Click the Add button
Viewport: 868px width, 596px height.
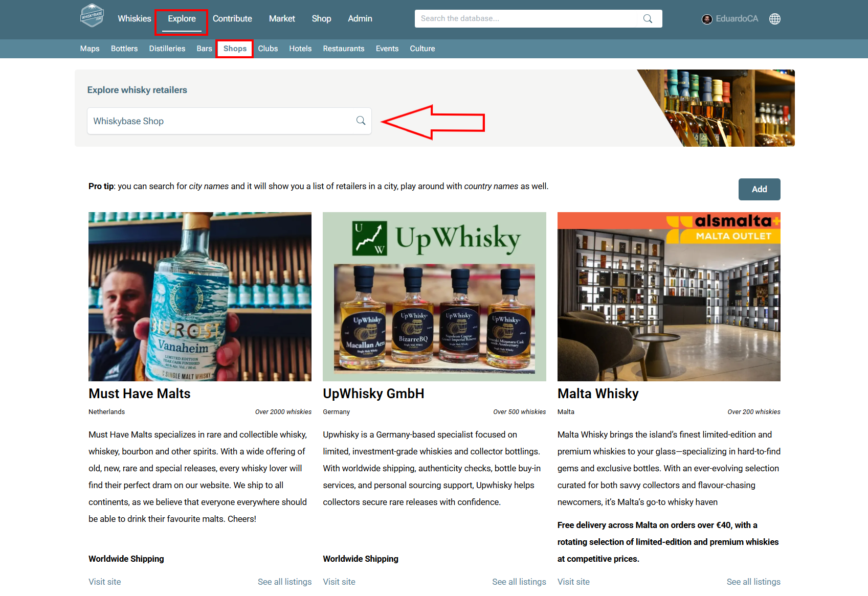pos(759,189)
